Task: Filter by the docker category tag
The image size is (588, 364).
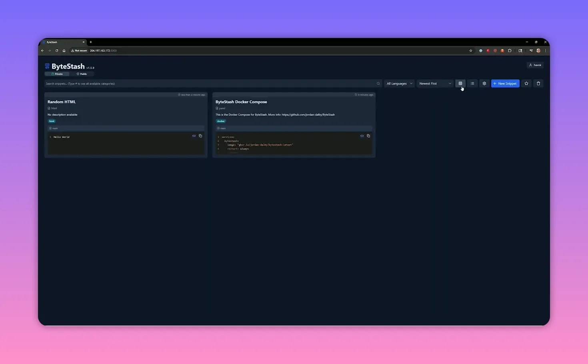Action: 221,121
